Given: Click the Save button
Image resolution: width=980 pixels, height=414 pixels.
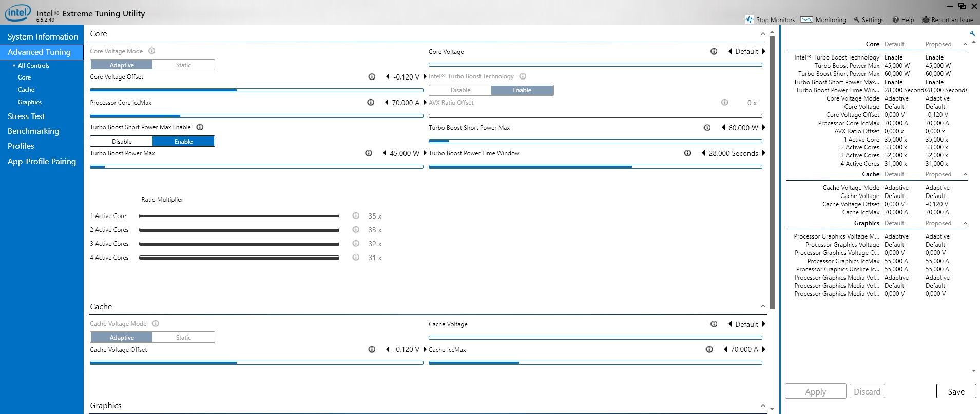Looking at the screenshot, I should point(956,391).
